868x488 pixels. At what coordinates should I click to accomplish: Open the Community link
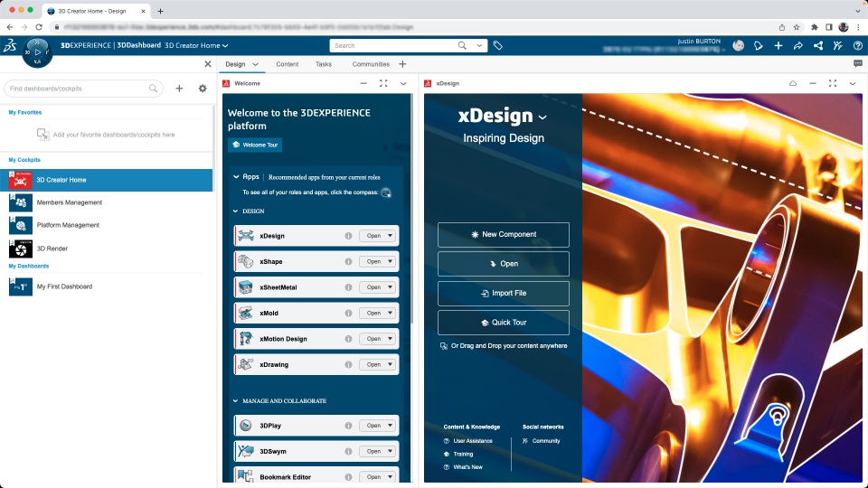[546, 441]
